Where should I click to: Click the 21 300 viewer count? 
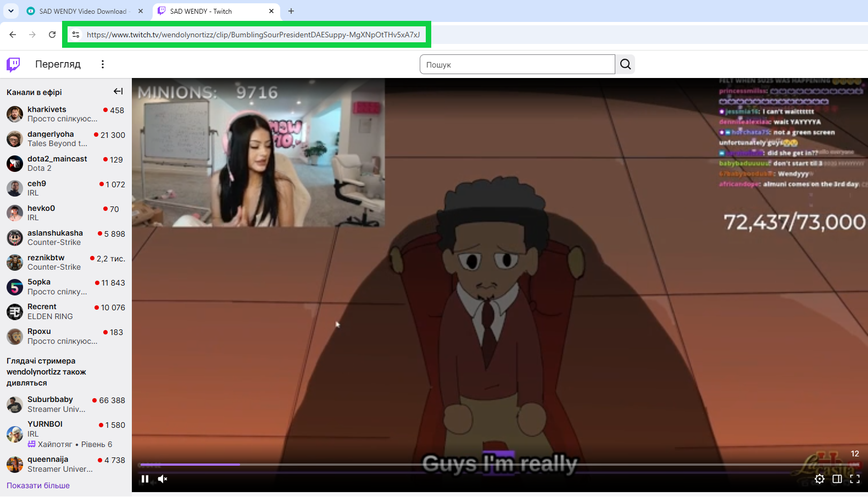pos(113,135)
